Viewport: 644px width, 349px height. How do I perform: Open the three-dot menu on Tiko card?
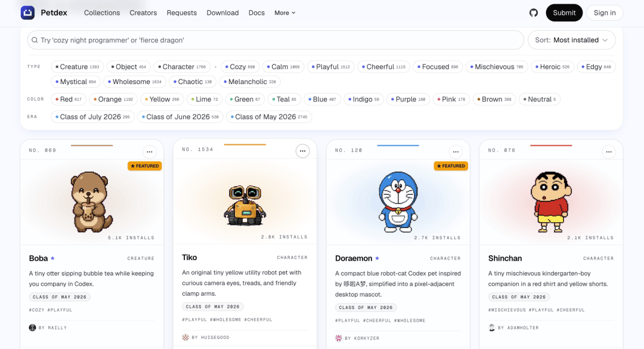[303, 151]
